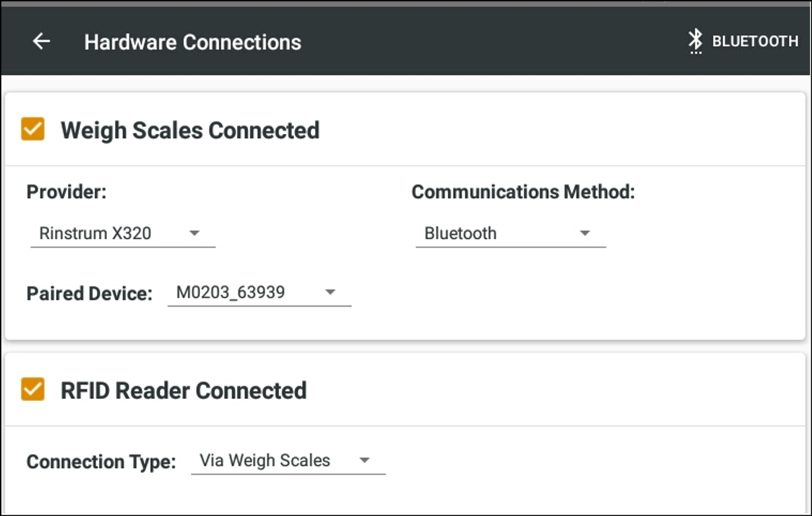Viewport: 812px width, 516px height.
Task: Disable the RFID Reader Connected checkbox
Action: (x=33, y=390)
